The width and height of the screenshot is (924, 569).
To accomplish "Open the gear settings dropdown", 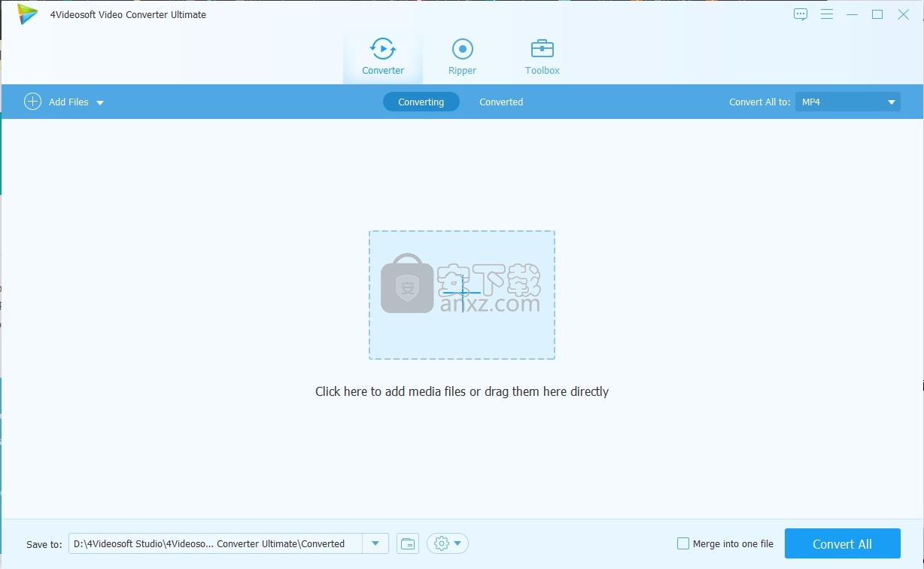I will (448, 543).
